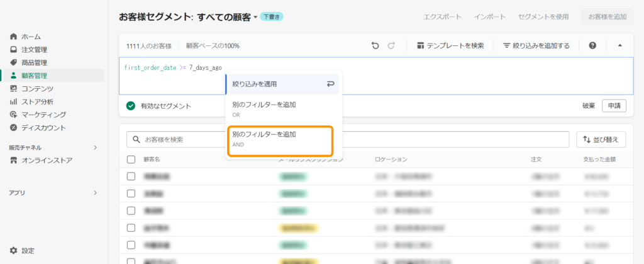Collapse the segment editor with caret
This screenshot has width=644, height=264.
coord(619,45)
